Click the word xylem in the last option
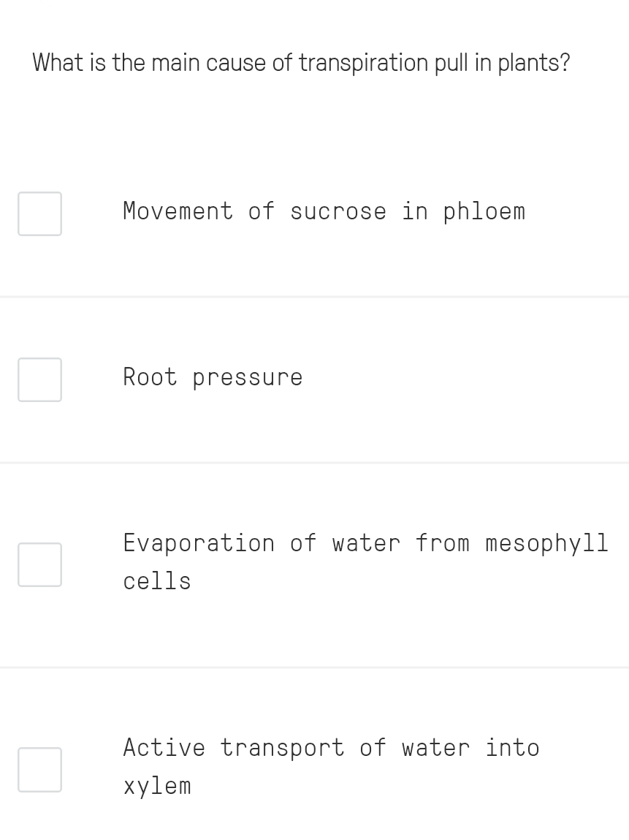The height and width of the screenshot is (840, 629). (x=157, y=787)
